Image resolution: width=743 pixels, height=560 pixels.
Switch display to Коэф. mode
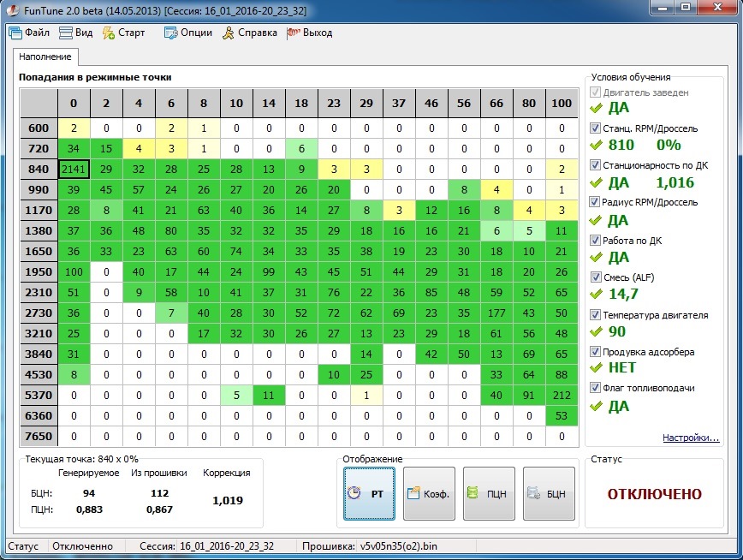(x=429, y=493)
